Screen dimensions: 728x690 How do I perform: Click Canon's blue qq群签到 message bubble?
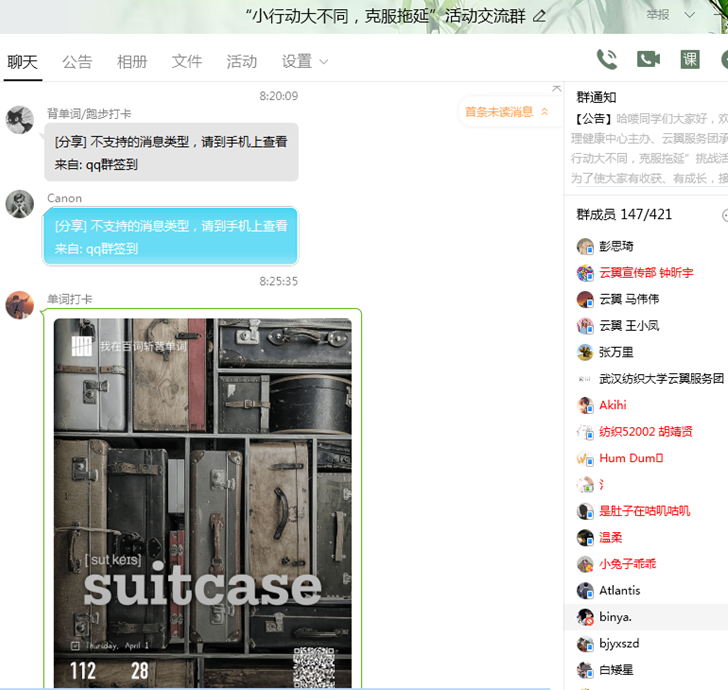(170, 237)
